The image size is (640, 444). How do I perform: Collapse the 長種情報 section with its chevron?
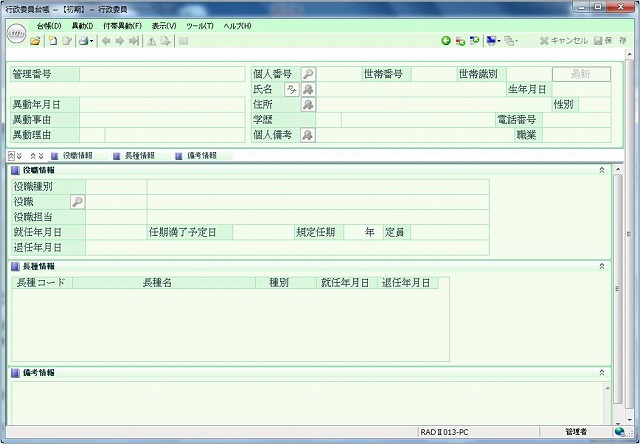601,266
